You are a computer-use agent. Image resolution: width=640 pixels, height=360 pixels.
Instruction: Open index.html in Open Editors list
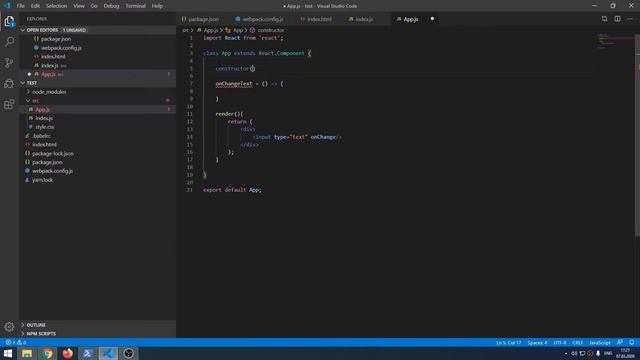tap(53, 56)
